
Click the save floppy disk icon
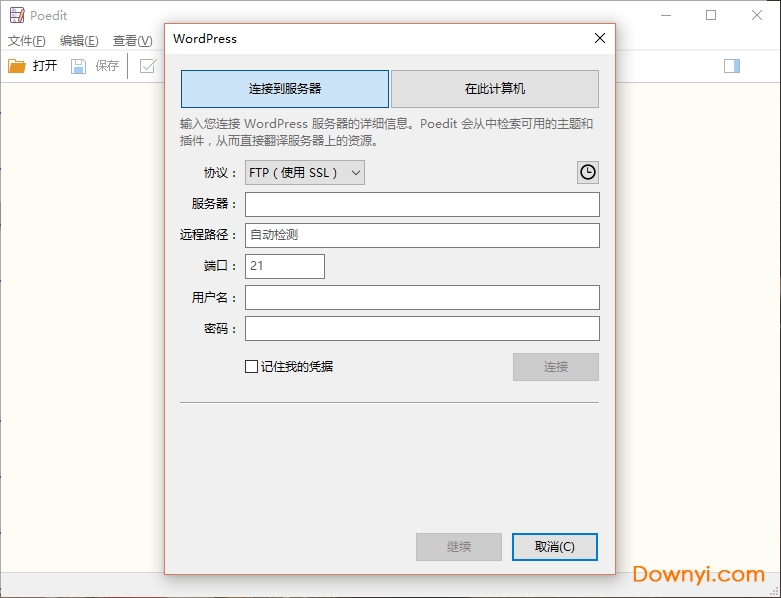[78, 66]
